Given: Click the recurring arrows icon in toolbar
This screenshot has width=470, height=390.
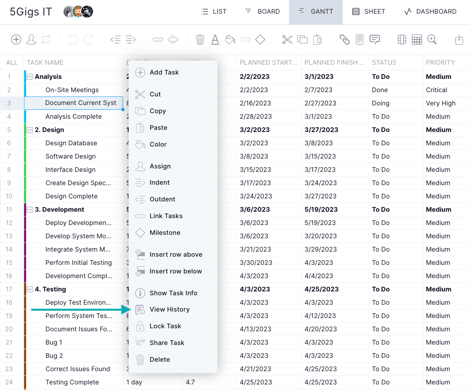Looking at the screenshot, I should pyautogui.click(x=46, y=40).
